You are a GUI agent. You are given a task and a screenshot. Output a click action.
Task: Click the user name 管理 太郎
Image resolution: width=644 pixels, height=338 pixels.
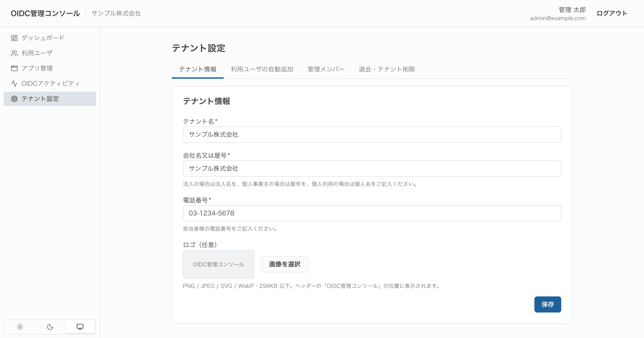pyautogui.click(x=572, y=10)
